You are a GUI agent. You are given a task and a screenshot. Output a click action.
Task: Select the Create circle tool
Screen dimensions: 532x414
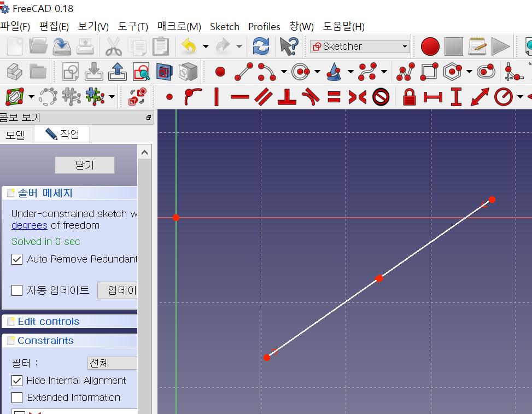click(301, 72)
